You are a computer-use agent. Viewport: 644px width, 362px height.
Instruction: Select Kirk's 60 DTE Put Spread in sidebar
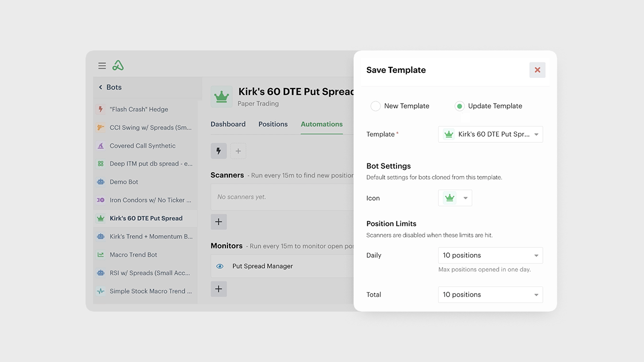pyautogui.click(x=145, y=218)
